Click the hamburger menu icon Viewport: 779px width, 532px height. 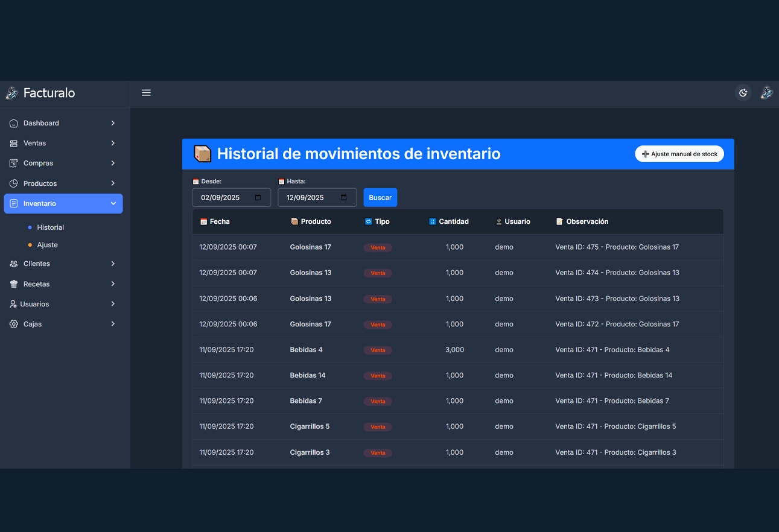coord(146,93)
